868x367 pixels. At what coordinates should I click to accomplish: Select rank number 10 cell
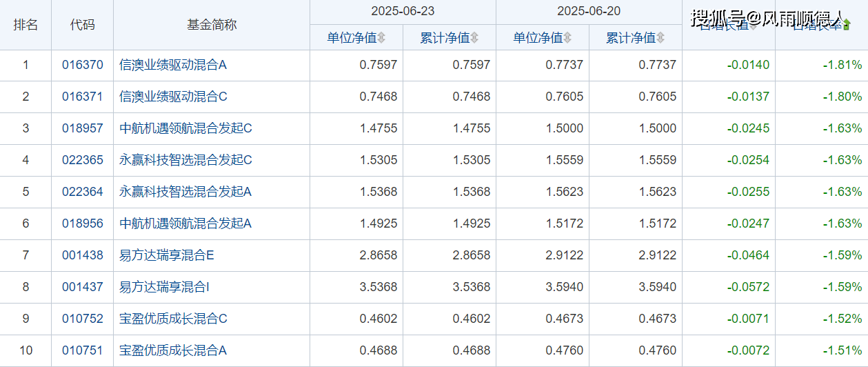tap(26, 350)
